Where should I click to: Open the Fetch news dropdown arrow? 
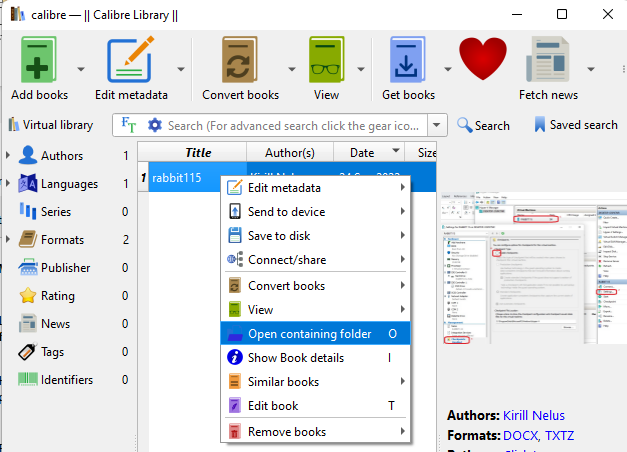(591, 69)
